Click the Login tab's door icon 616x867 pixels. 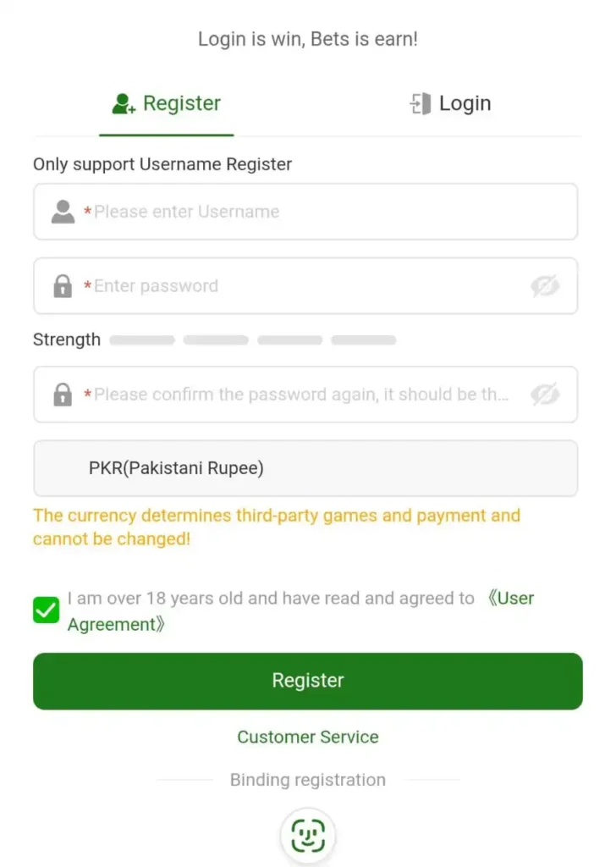coord(421,104)
